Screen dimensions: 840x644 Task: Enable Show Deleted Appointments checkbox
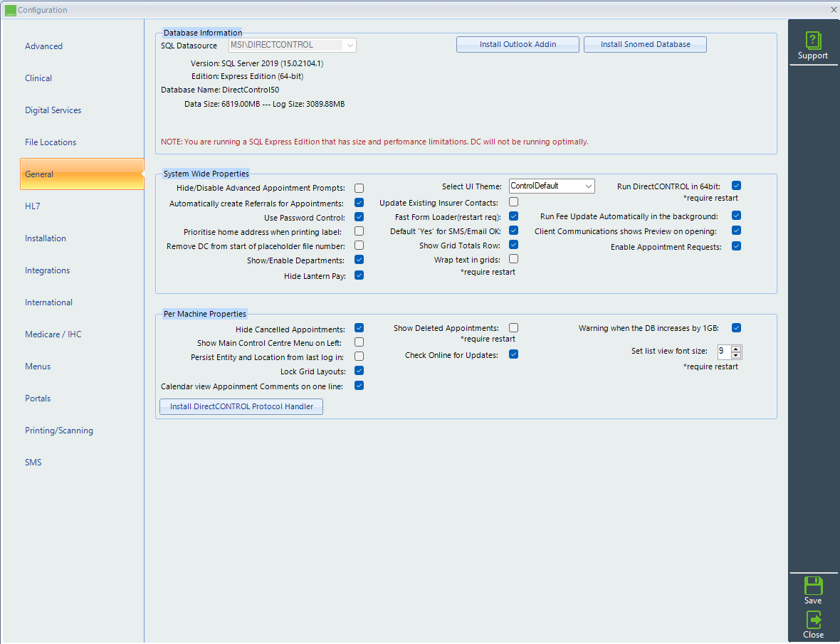(513, 327)
